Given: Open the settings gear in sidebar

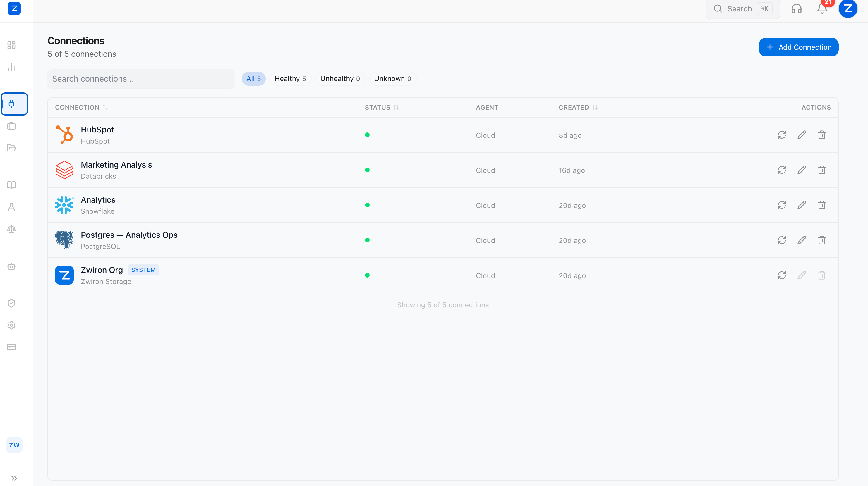Looking at the screenshot, I should pos(11,325).
